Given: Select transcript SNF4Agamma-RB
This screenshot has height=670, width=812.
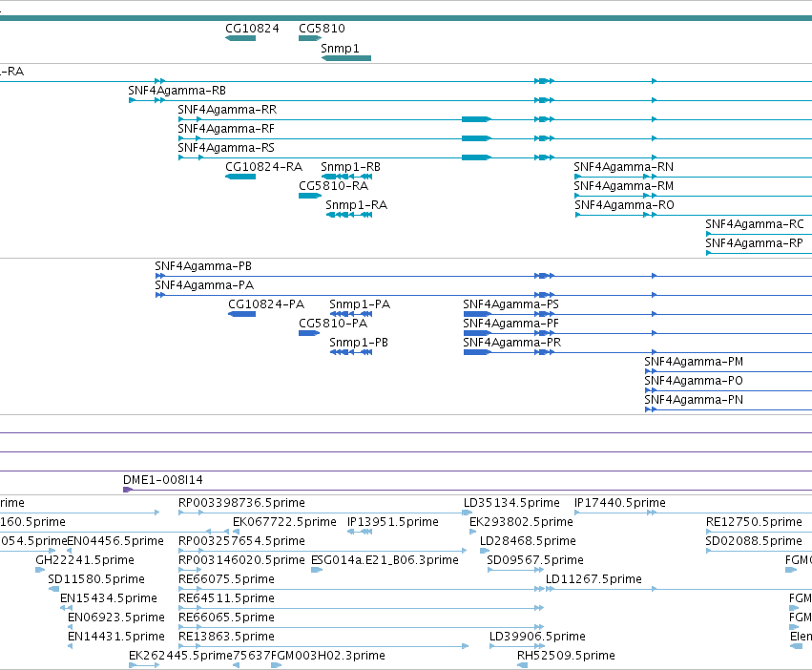Looking at the screenshot, I should [177, 90].
